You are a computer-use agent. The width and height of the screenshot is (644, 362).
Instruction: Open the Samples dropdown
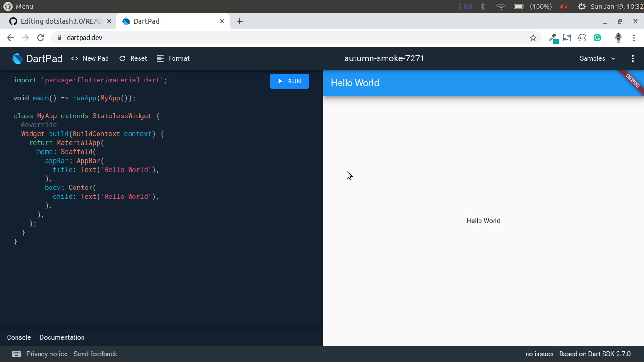597,58
